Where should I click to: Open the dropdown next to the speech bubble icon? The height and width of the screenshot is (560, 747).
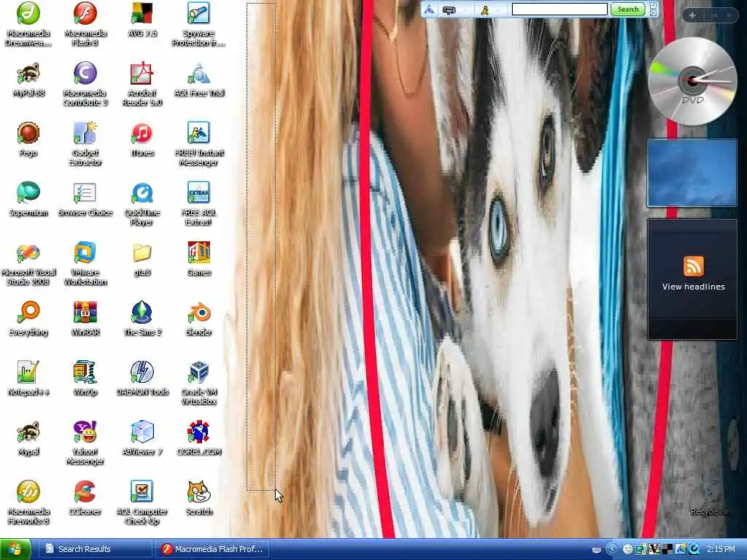[x=465, y=9]
